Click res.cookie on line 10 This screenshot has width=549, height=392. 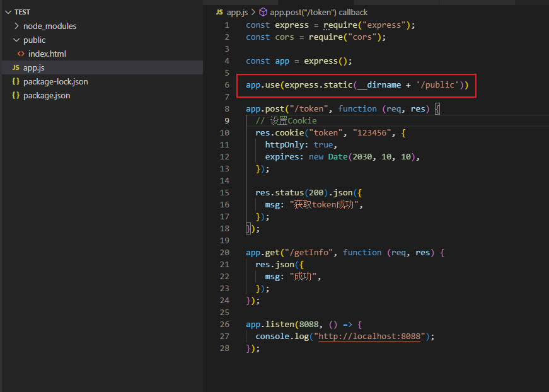click(x=279, y=132)
